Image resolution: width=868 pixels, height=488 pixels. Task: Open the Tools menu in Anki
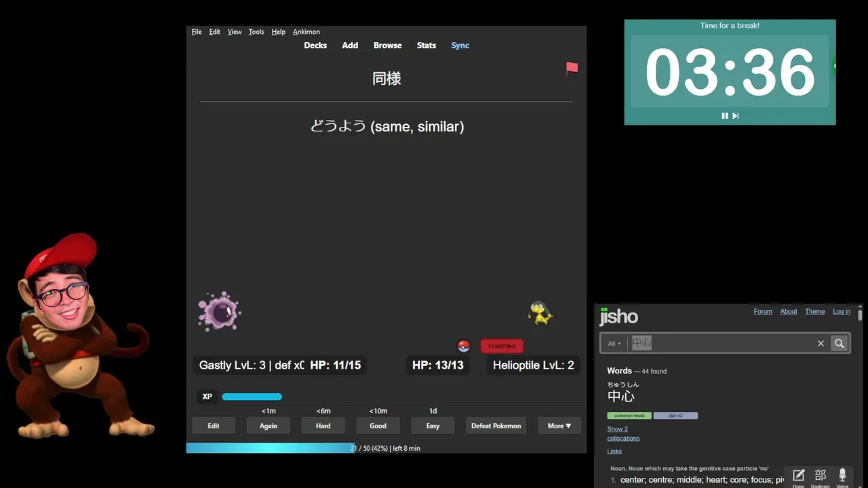tap(256, 32)
